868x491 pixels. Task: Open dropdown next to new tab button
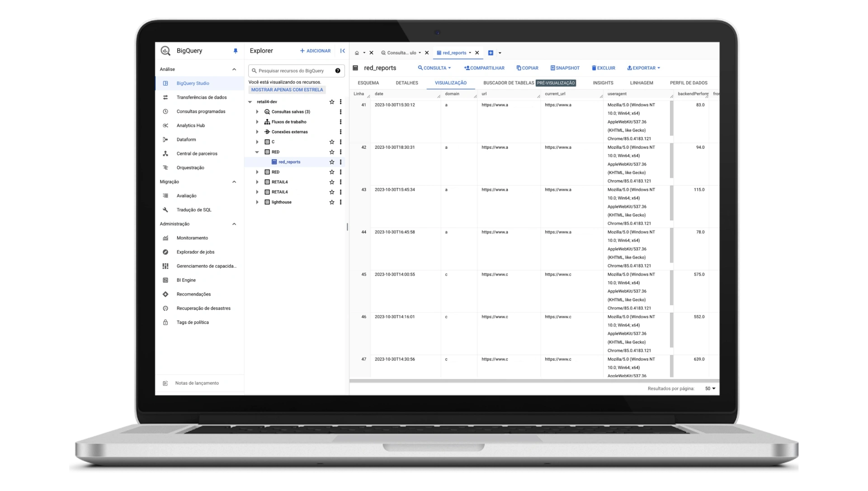[x=500, y=53]
